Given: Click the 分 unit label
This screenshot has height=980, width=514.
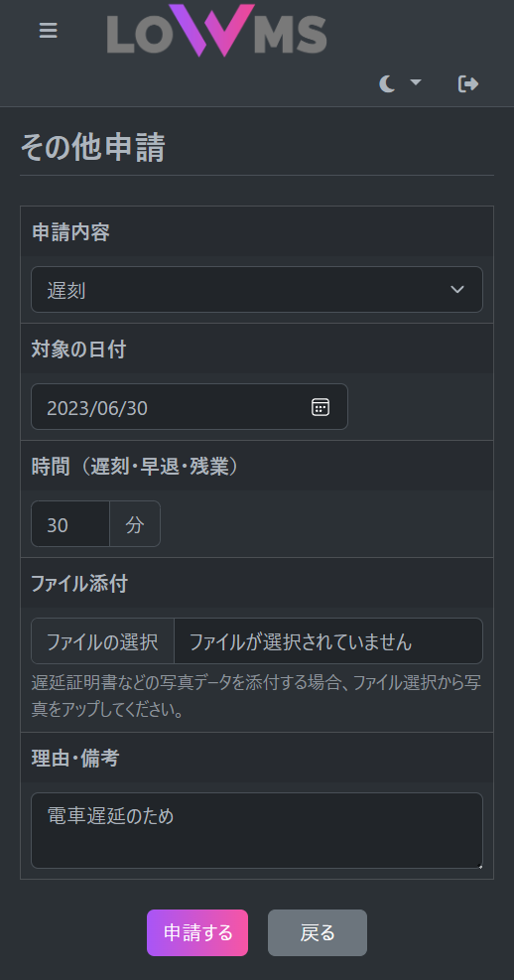Looking at the screenshot, I should (135, 523).
